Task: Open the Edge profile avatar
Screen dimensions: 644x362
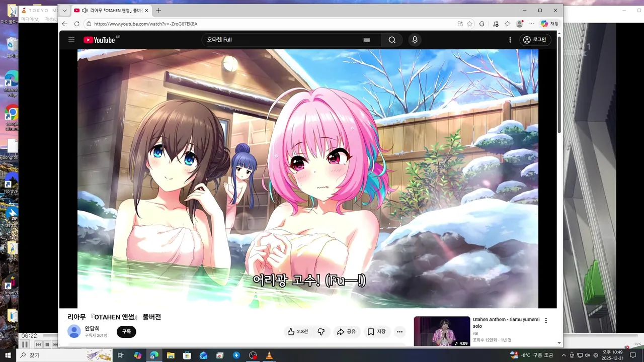Action: 520,24
